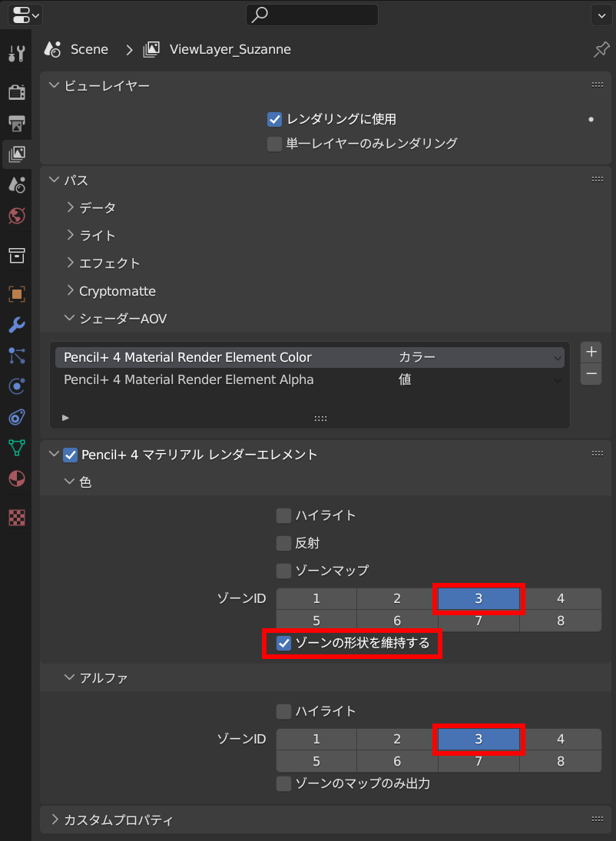This screenshot has width=616, height=841.
Task: Enable 単一レイヤーのみレンダリング checkbox
Action: tap(275, 144)
